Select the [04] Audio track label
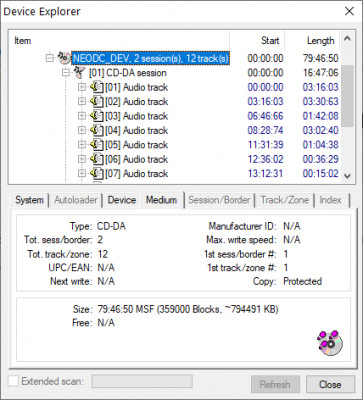363x400 pixels. coord(137,130)
